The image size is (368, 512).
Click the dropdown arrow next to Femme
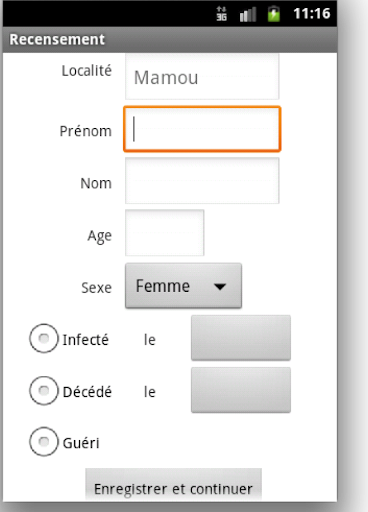(220, 286)
